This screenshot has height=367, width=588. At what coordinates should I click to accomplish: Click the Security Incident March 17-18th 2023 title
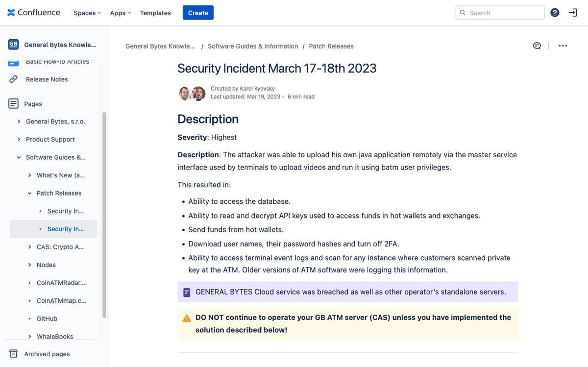coord(277,68)
